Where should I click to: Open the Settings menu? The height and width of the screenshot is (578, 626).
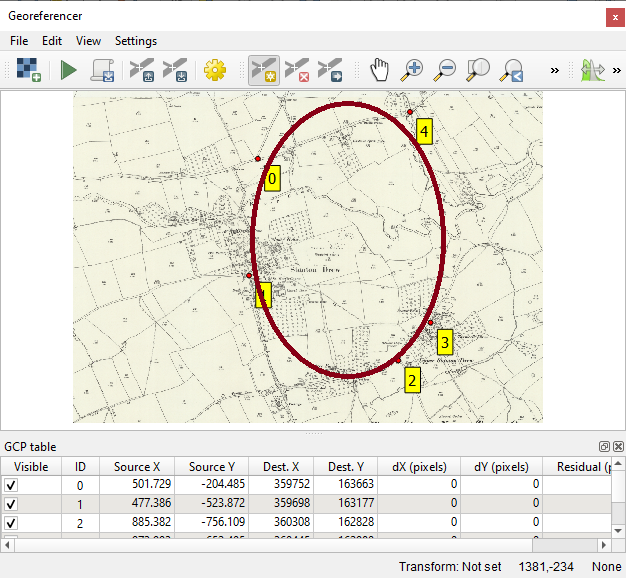[x=136, y=41]
